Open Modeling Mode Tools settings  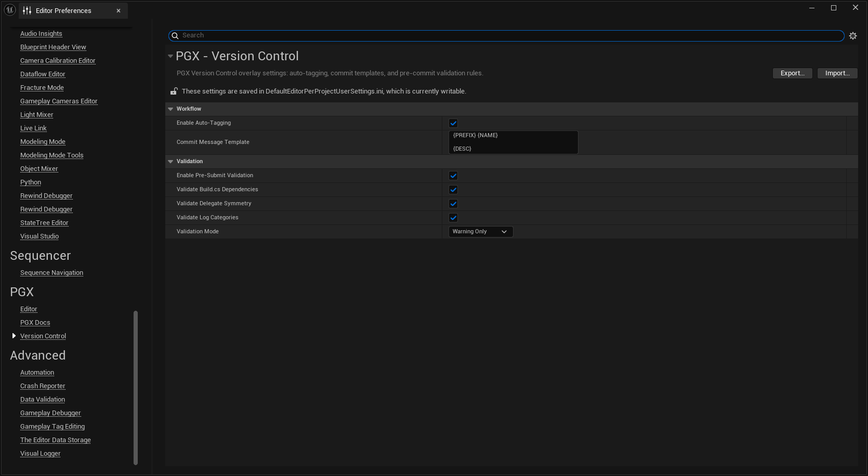[x=51, y=155]
